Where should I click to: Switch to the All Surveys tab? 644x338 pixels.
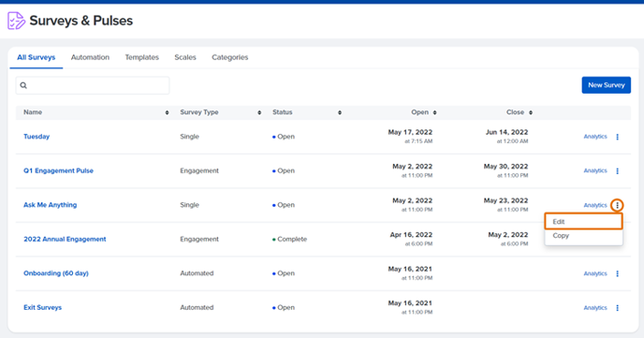(37, 57)
